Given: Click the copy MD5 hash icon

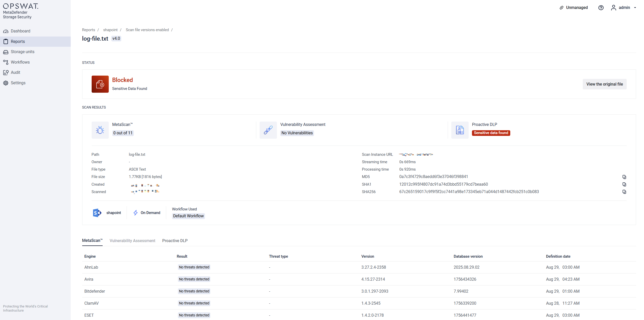Looking at the screenshot, I should (x=624, y=177).
